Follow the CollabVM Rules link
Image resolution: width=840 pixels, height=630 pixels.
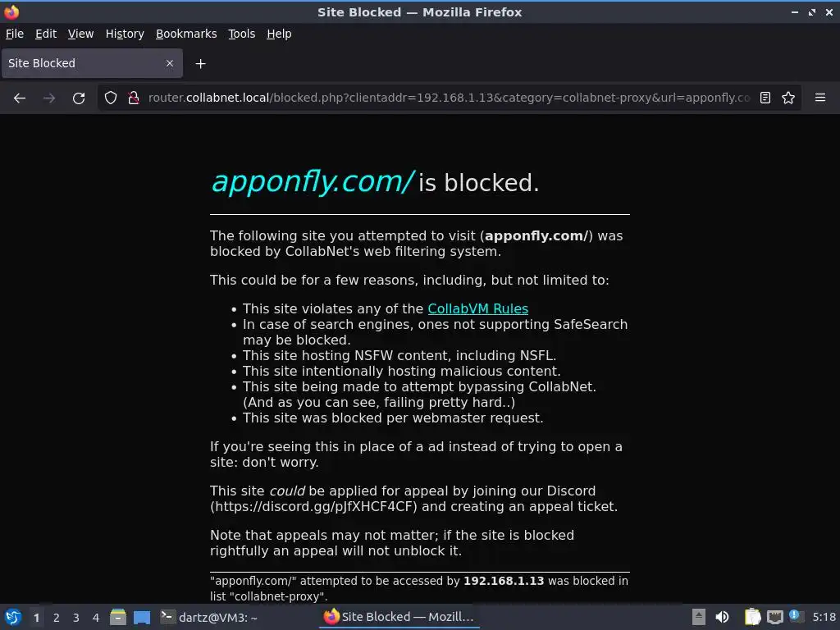pyautogui.click(x=478, y=309)
